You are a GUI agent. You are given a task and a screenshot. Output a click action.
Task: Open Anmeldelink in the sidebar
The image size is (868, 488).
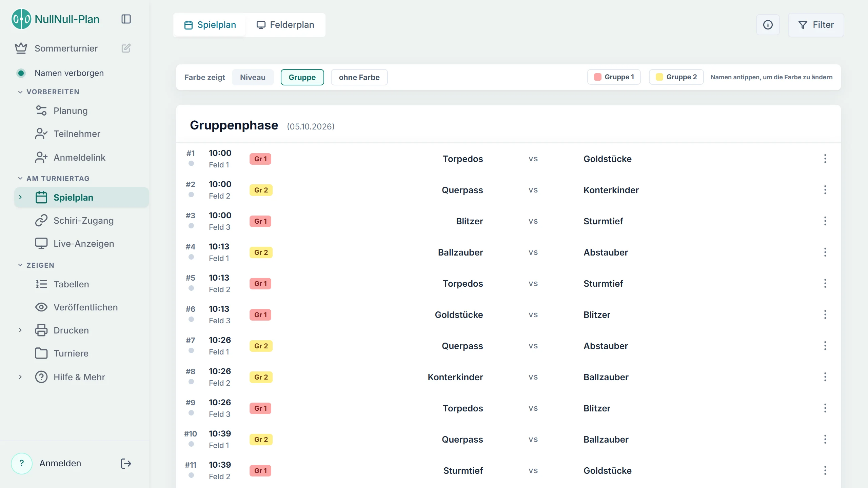point(81,158)
